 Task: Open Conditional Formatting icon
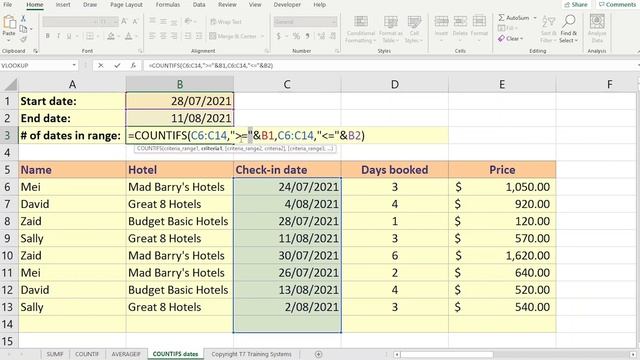[361, 21]
